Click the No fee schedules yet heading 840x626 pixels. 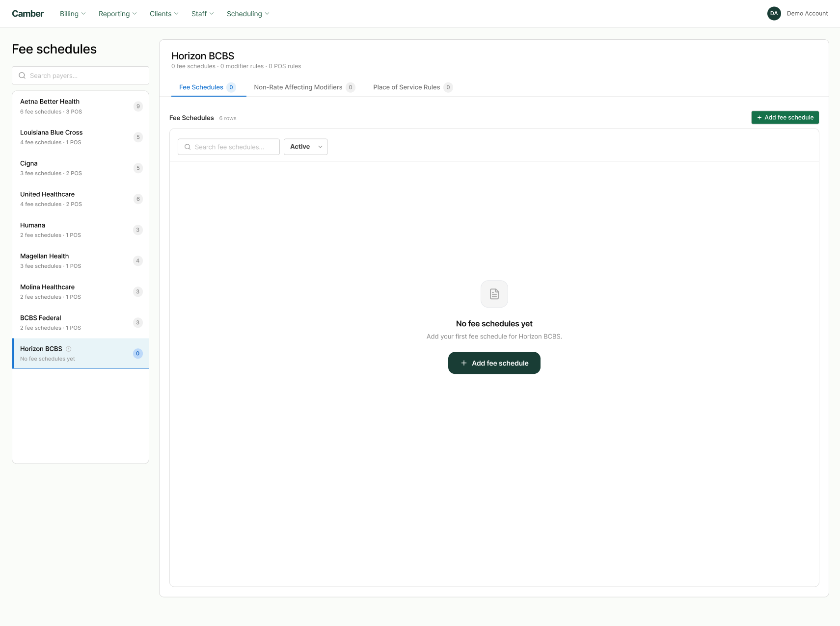(x=494, y=324)
